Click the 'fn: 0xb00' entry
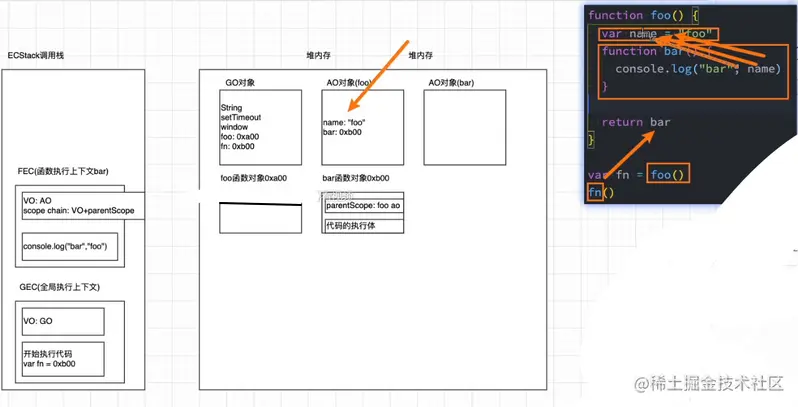 [x=238, y=146]
